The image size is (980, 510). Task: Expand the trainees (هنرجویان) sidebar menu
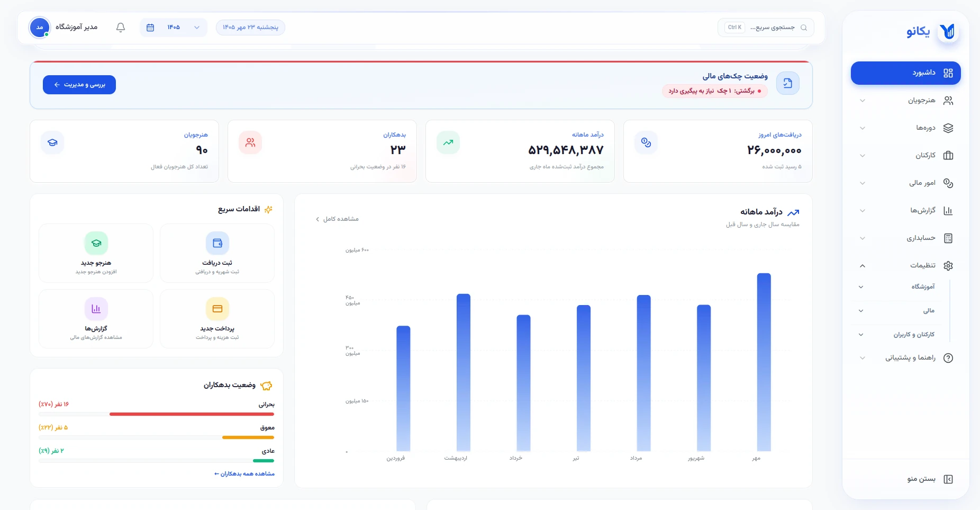click(905, 101)
